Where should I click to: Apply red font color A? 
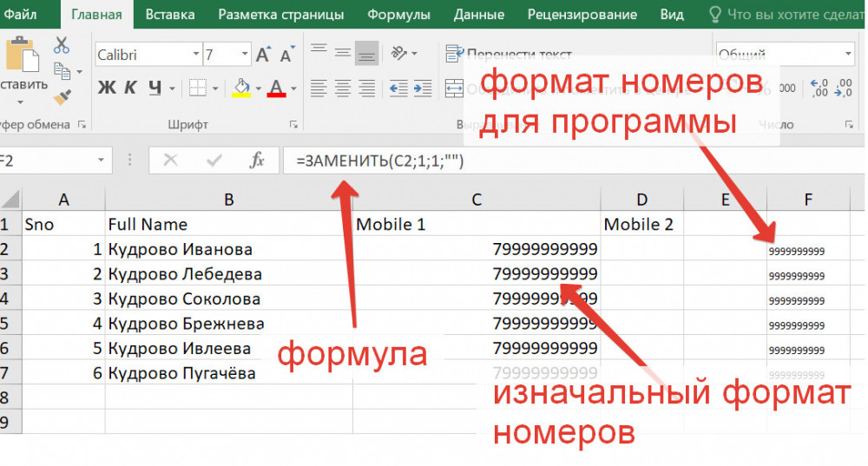point(276,88)
